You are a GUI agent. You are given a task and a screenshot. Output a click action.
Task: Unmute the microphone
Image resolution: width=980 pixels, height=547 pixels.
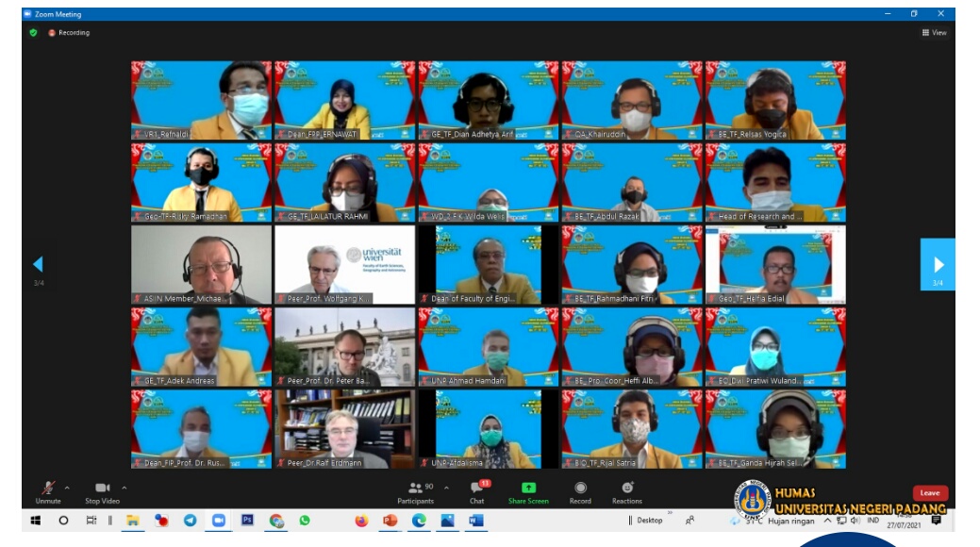click(47, 489)
